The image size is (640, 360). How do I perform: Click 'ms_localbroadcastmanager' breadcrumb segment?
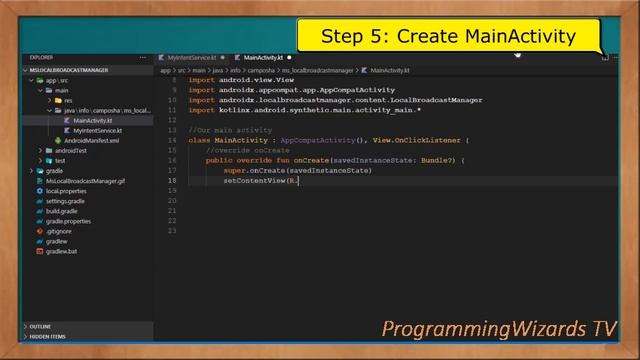point(318,70)
